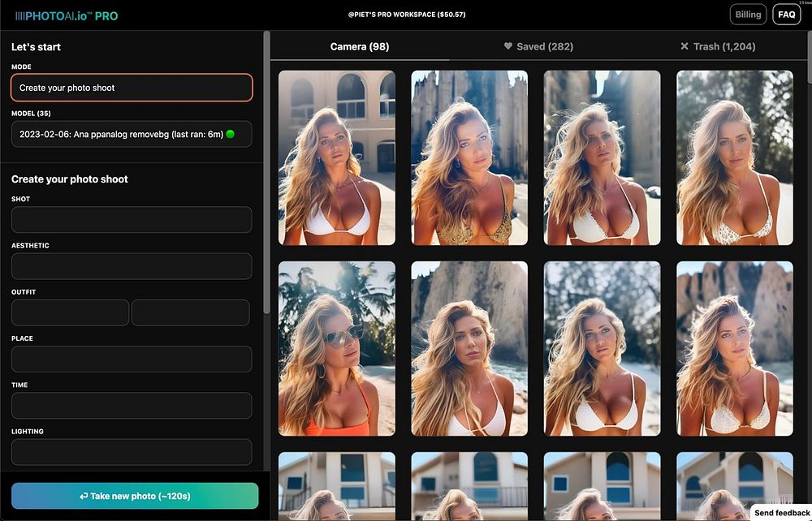Screen dimensions: 812x521
Task: Switch to the Saved (282) tab
Action: [538, 46]
